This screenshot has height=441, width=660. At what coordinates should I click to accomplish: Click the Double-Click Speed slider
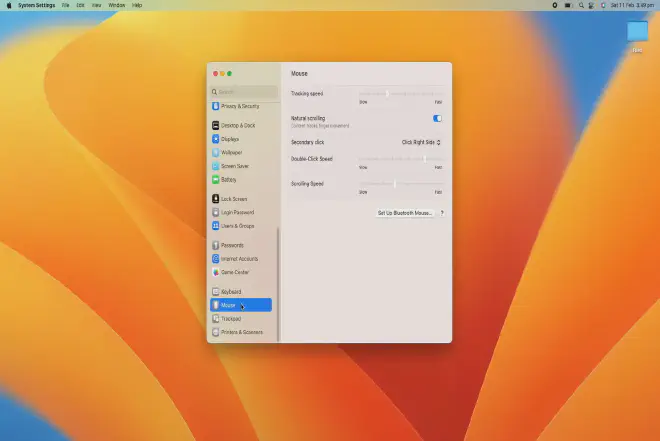click(401, 159)
